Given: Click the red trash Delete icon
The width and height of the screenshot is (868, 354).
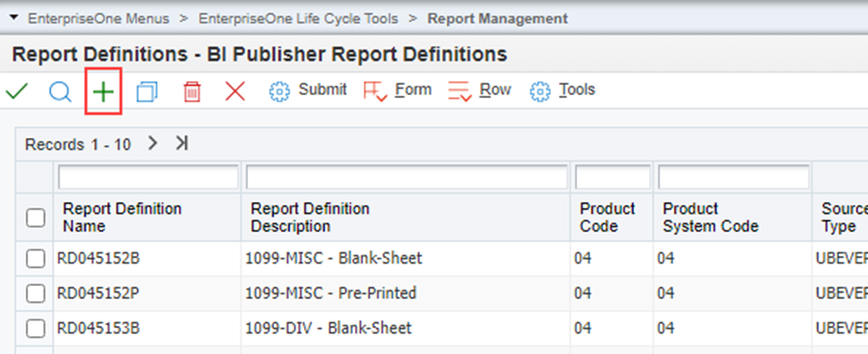Looking at the screenshot, I should click(192, 92).
